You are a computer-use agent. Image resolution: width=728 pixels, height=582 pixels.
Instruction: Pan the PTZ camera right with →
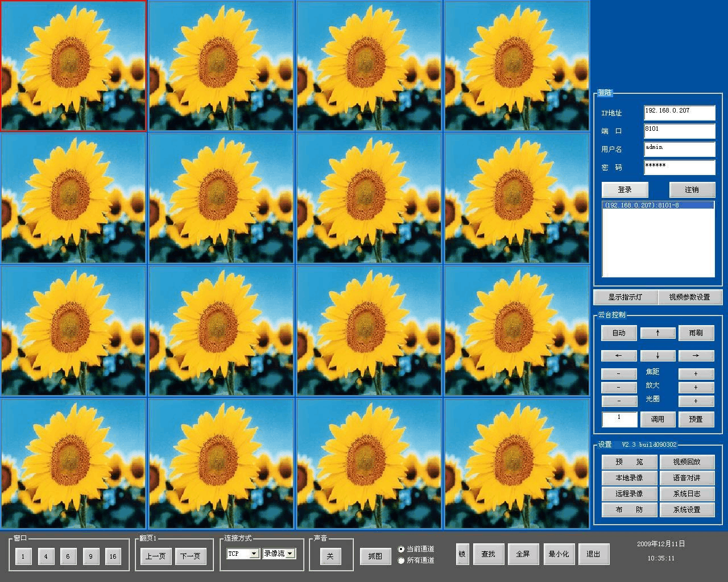pyautogui.click(x=696, y=356)
